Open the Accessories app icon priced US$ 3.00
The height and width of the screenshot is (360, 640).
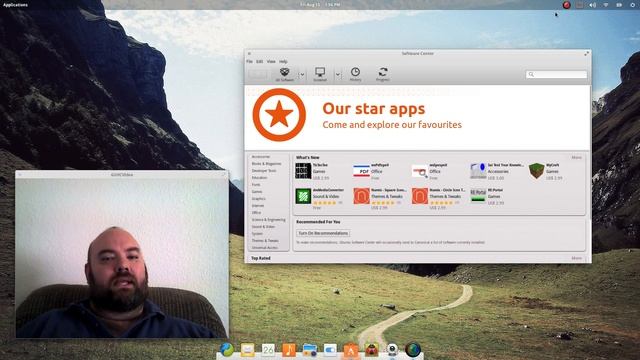(x=478, y=171)
